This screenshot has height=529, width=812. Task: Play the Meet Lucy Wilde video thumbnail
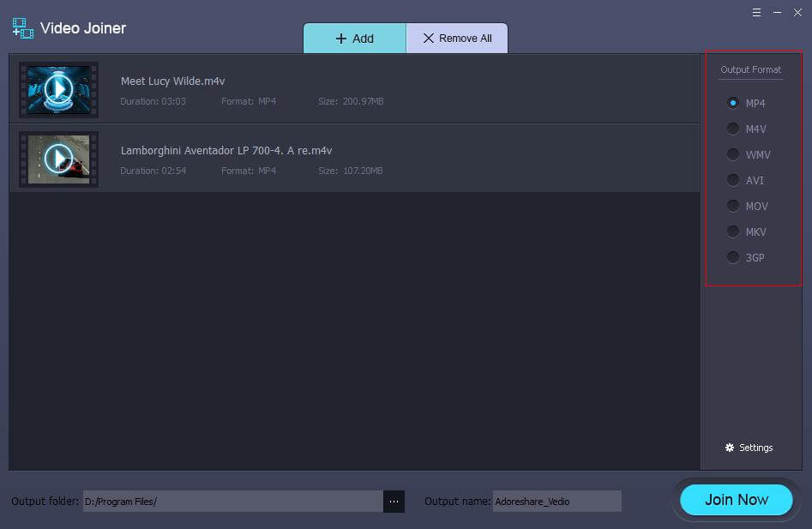pos(58,89)
